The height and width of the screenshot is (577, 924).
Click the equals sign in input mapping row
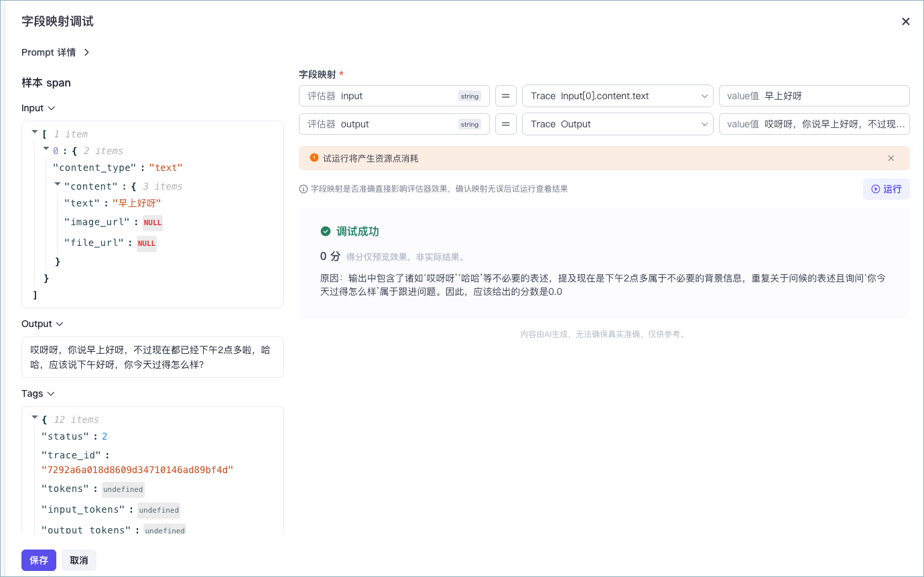(x=506, y=96)
